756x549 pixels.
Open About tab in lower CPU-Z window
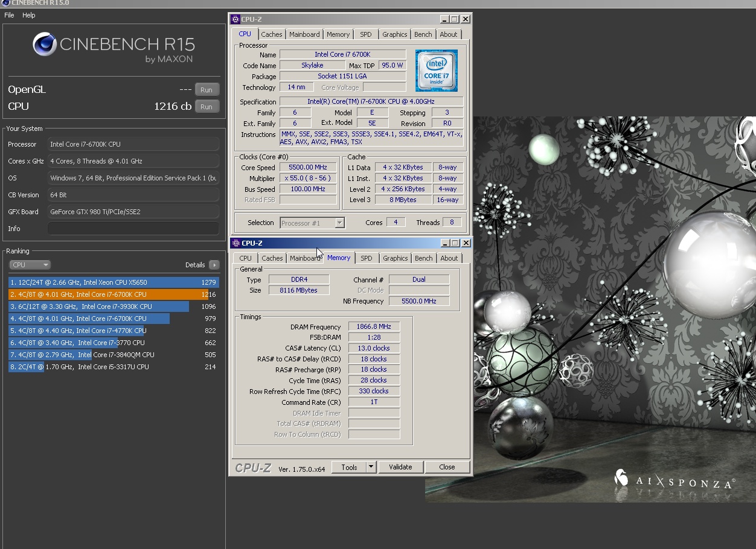(449, 258)
